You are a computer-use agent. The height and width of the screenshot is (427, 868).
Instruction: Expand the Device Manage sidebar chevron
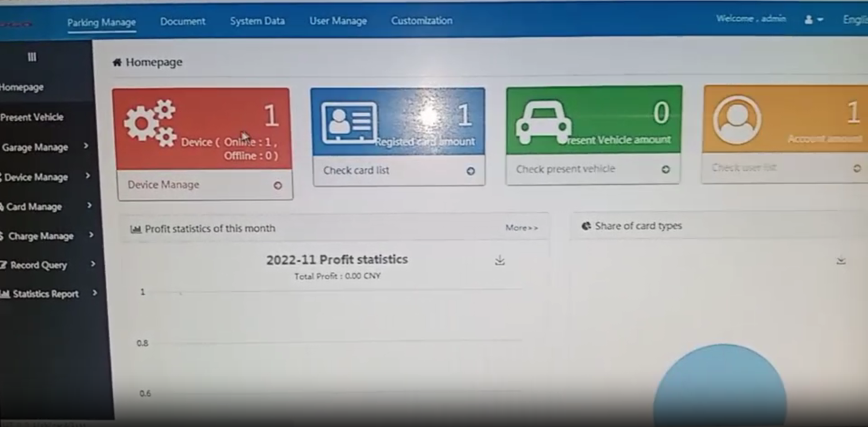[x=88, y=176]
